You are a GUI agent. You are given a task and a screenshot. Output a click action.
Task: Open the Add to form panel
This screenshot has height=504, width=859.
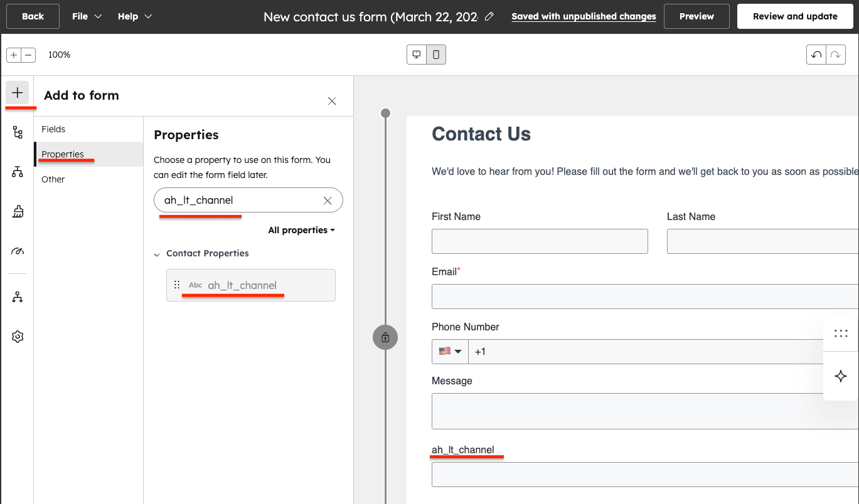pos(18,93)
